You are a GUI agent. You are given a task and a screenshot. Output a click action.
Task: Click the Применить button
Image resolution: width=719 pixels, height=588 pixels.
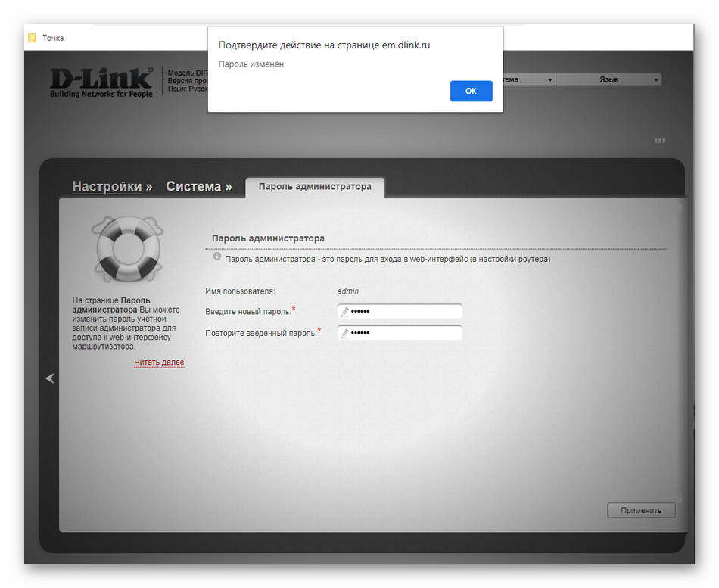(x=641, y=510)
